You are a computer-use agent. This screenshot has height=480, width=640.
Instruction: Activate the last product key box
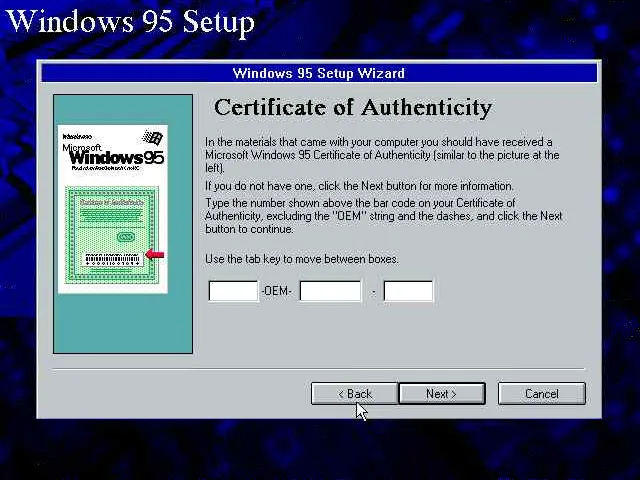point(408,291)
